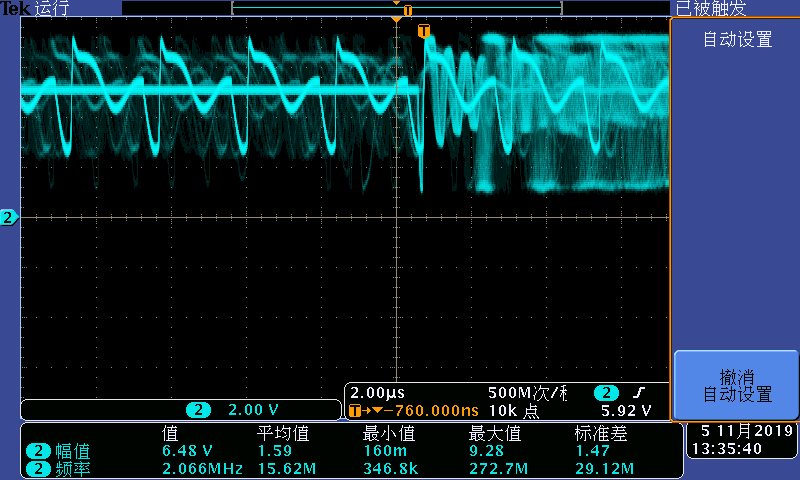Viewport: 800px width, 480px height.
Task: Click the 频率 row channel 2 badge
Action: click(x=38, y=469)
